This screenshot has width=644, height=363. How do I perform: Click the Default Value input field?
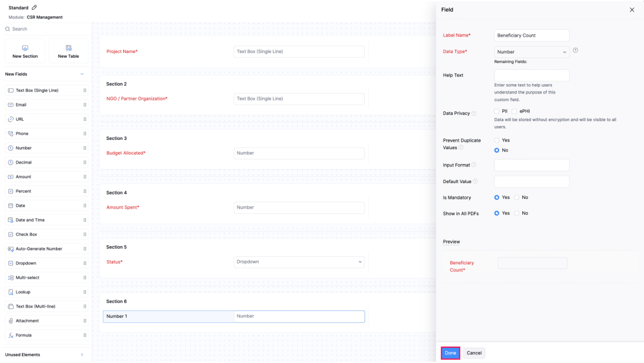click(532, 181)
